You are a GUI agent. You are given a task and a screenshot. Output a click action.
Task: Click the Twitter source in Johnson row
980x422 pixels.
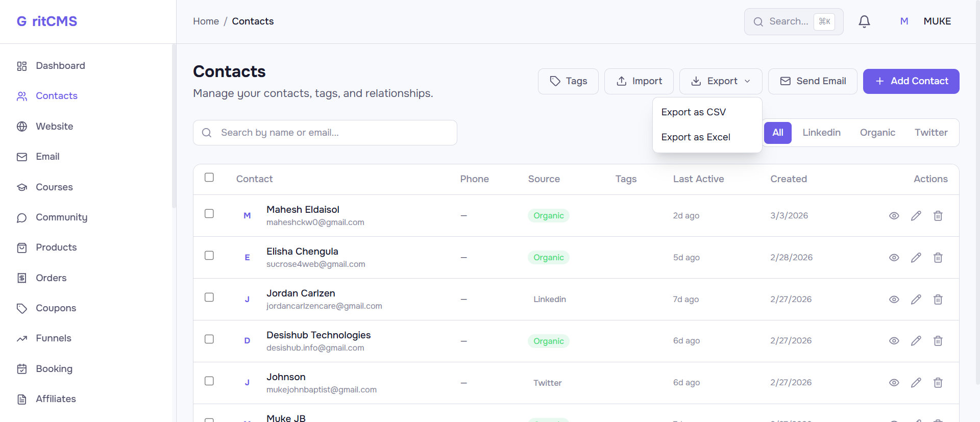(548, 383)
